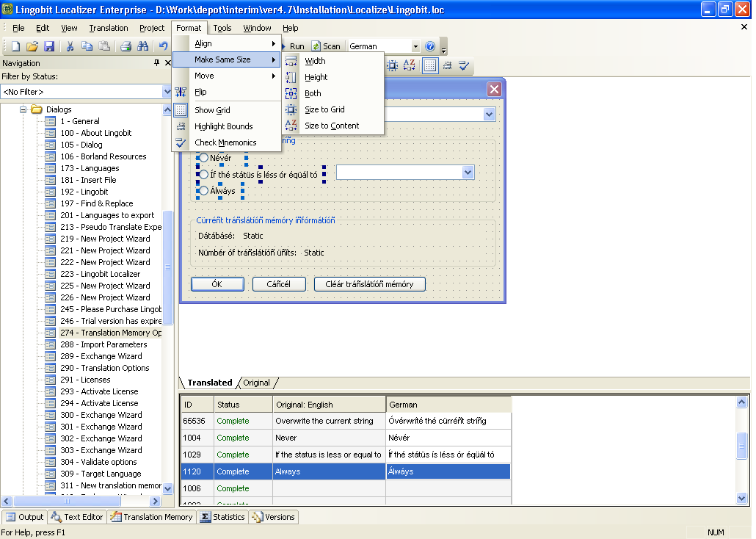Open the Translation menu
The image size is (756, 539).
pos(109,28)
